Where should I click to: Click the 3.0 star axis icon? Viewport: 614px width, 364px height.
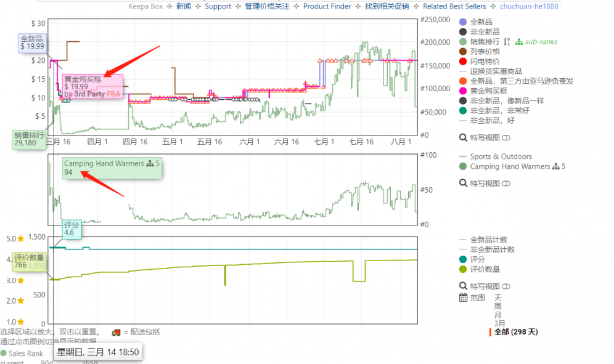pyautogui.click(x=21, y=280)
